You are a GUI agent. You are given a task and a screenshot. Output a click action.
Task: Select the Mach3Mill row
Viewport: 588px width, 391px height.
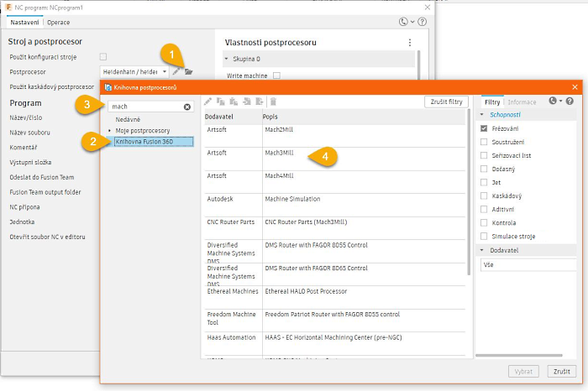coord(334,159)
